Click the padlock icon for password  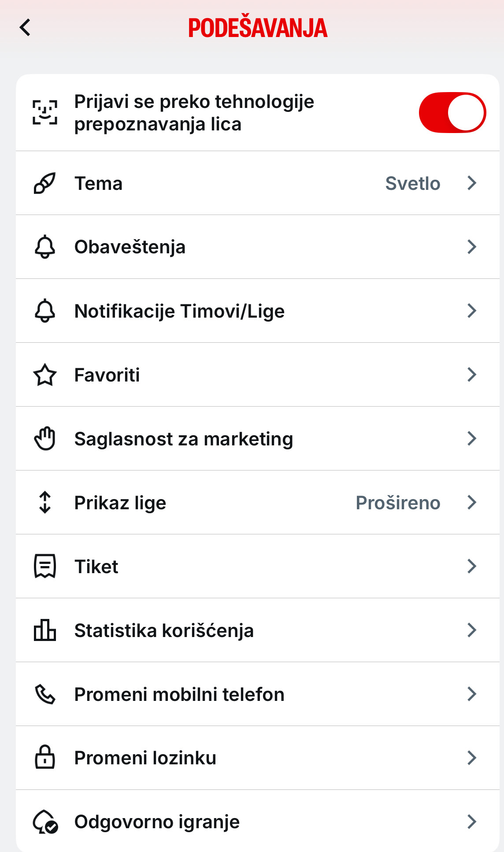click(x=45, y=757)
